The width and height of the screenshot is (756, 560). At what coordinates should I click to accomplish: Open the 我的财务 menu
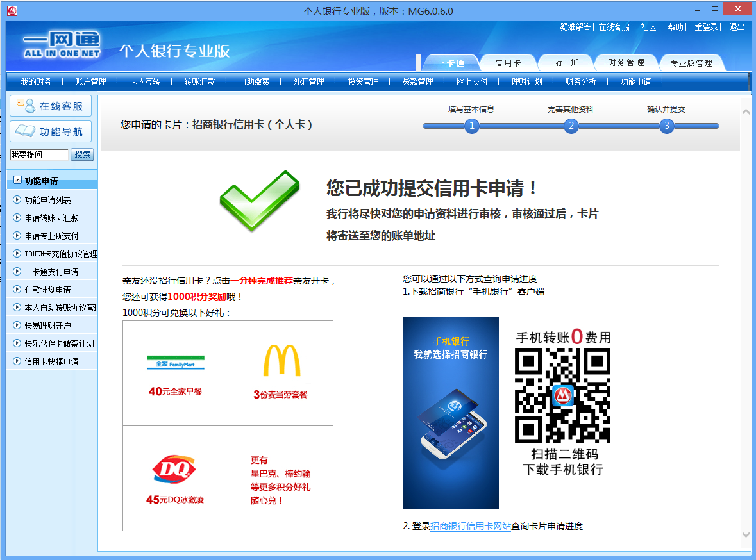pos(36,81)
